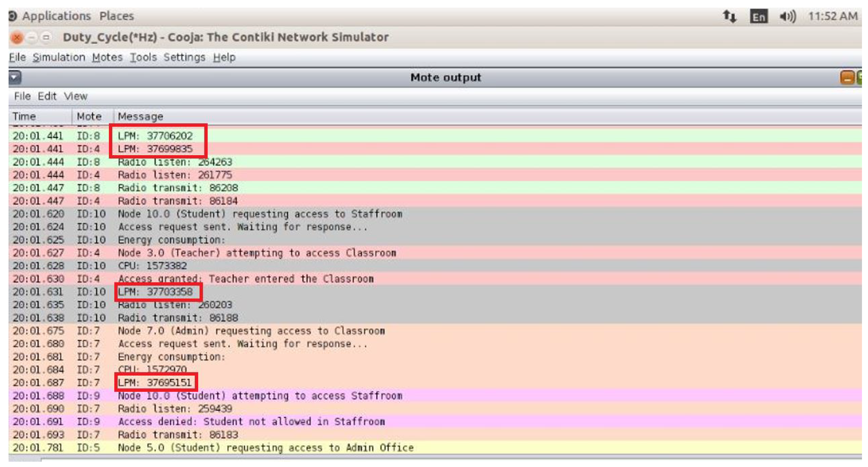Open the Tools menu in Cooja
The width and height of the screenshot is (868, 467).
(143, 57)
